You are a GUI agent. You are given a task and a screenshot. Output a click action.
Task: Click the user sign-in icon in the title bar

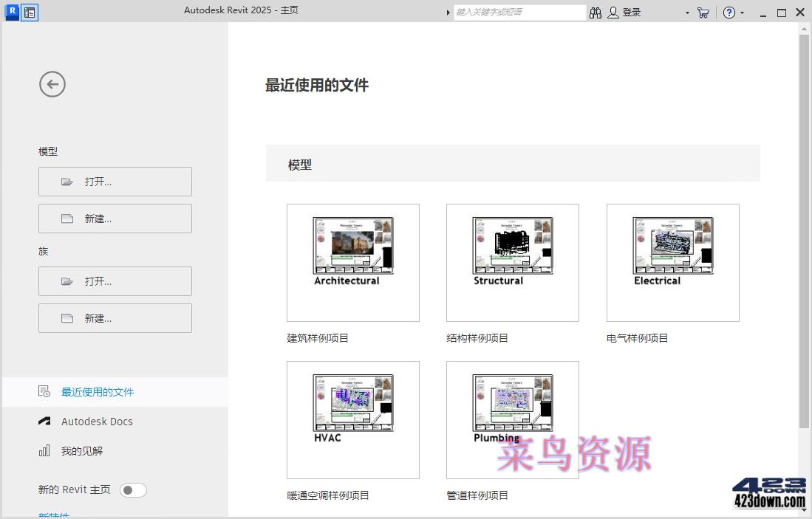[x=613, y=12]
